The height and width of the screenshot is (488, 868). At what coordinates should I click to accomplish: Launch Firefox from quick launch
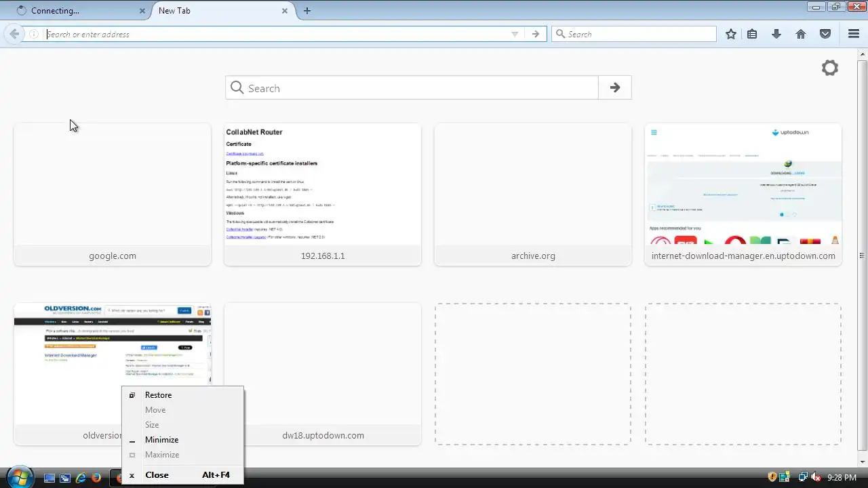(96, 478)
